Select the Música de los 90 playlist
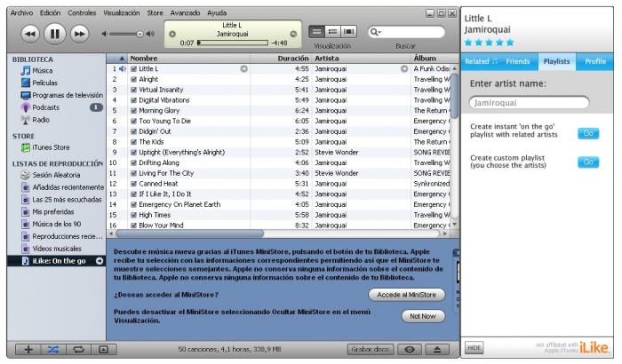 coord(56,224)
